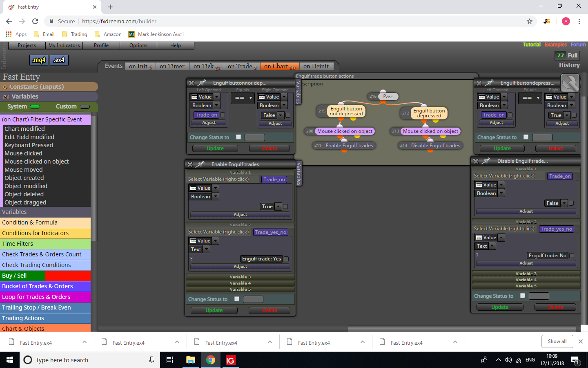Screen dimensions: 588x368
Task: Click Update in Enable Engulf trades panel
Action: [x=214, y=310]
